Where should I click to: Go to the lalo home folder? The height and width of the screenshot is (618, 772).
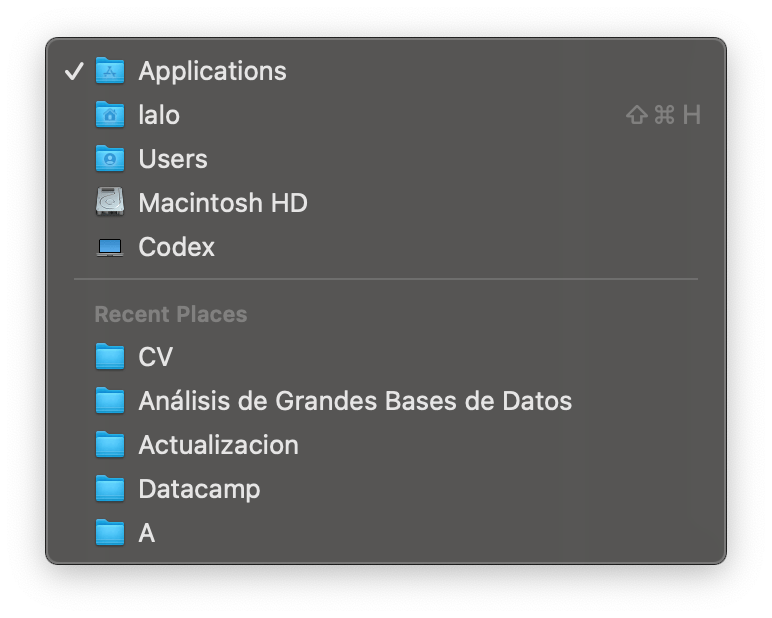tap(159, 115)
